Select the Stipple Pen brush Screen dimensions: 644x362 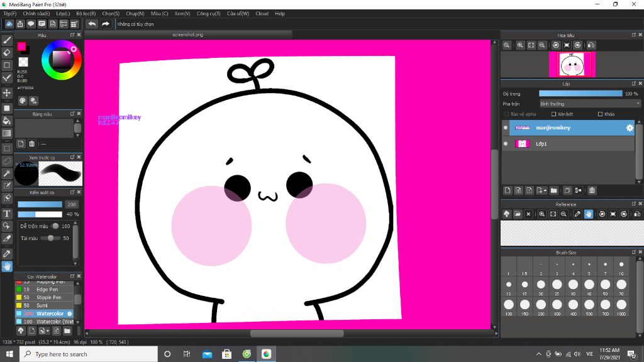click(x=48, y=297)
